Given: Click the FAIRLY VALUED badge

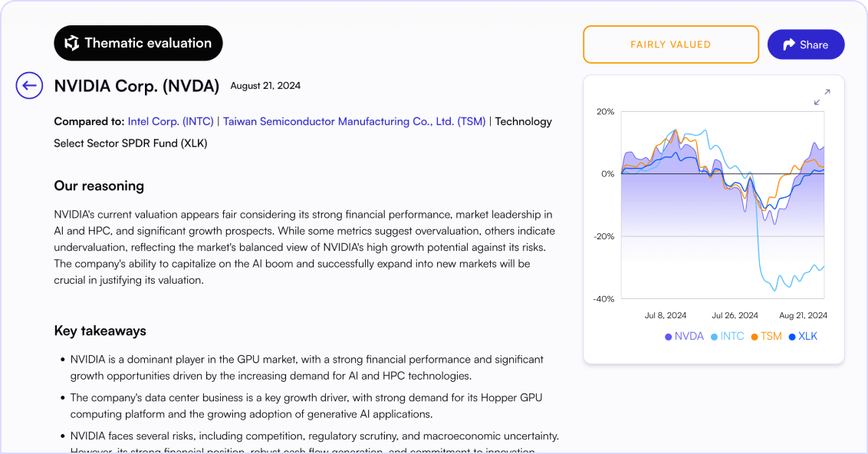Looking at the screenshot, I should [x=670, y=44].
